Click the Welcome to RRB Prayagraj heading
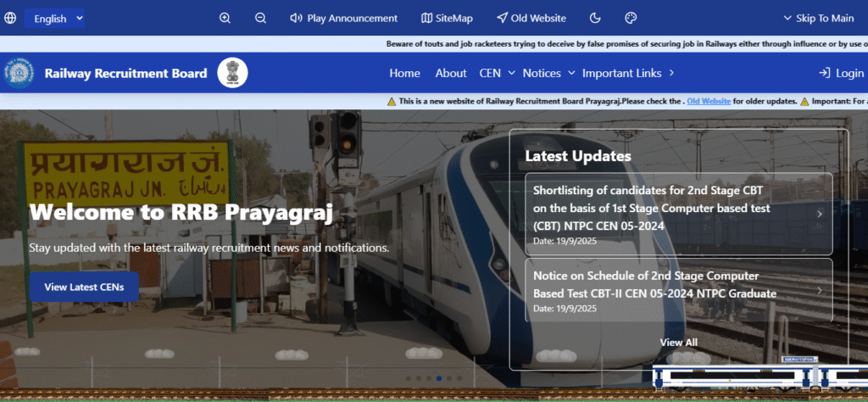Image resolution: width=868 pixels, height=402 pixels. pyautogui.click(x=181, y=213)
